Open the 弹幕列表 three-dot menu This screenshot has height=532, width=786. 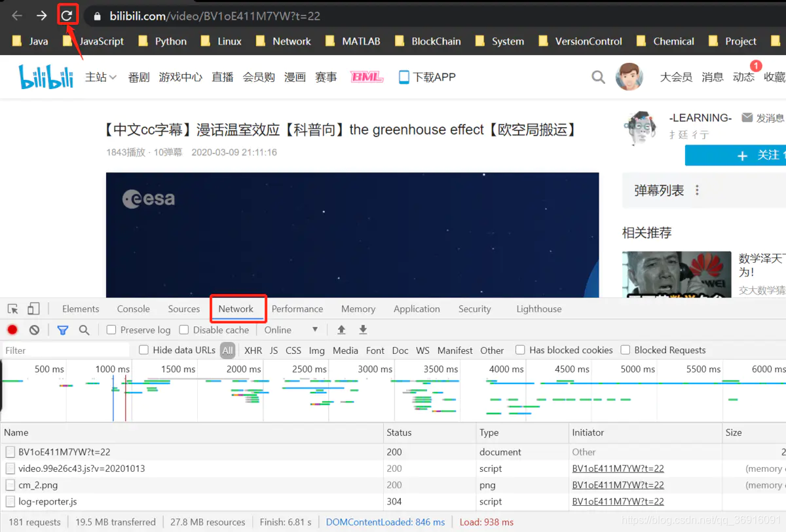click(697, 191)
